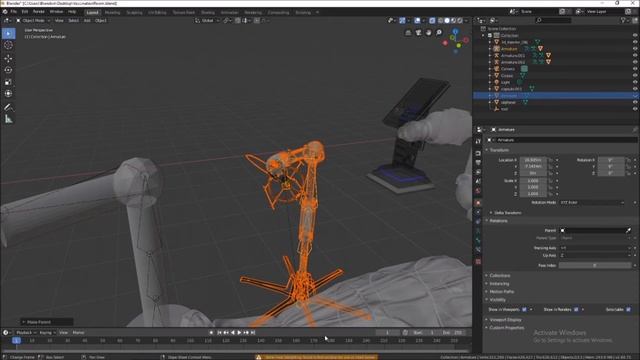The width and height of the screenshot is (640, 360).
Task: Click the outliner search field
Action: coord(553,20)
